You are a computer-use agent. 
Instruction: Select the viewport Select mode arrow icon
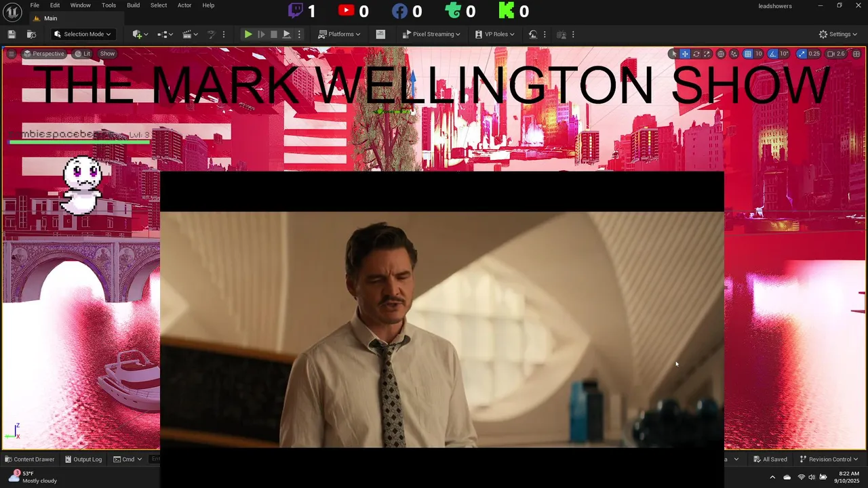673,54
